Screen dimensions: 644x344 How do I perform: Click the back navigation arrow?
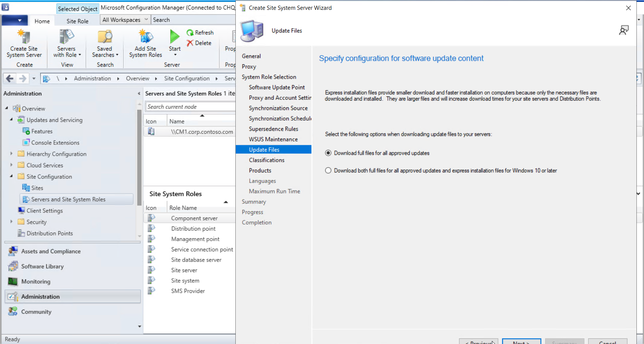[x=10, y=79]
